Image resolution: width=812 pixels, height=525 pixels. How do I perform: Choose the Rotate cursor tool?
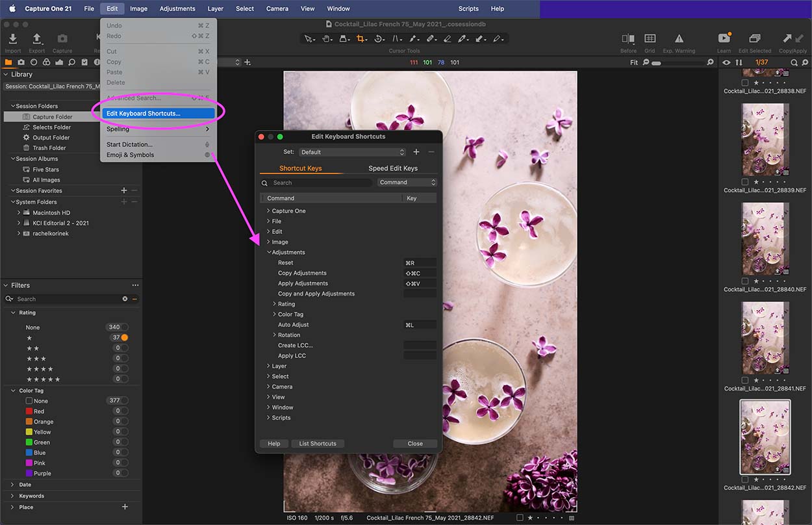click(x=379, y=39)
